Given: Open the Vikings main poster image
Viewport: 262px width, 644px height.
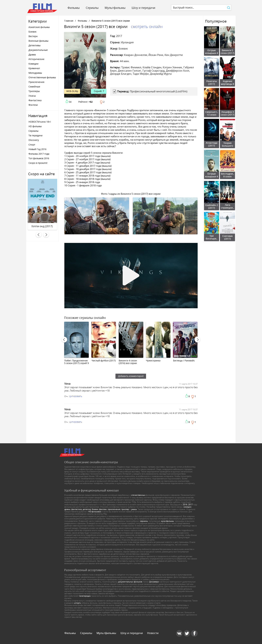Looking at the screenshot, I should tap(85, 65).
